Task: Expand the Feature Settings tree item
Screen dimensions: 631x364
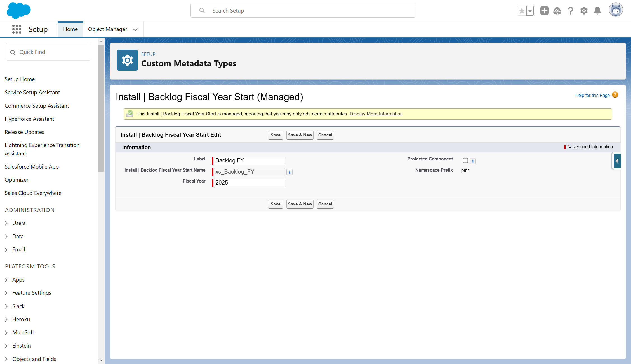Action: (x=6, y=293)
